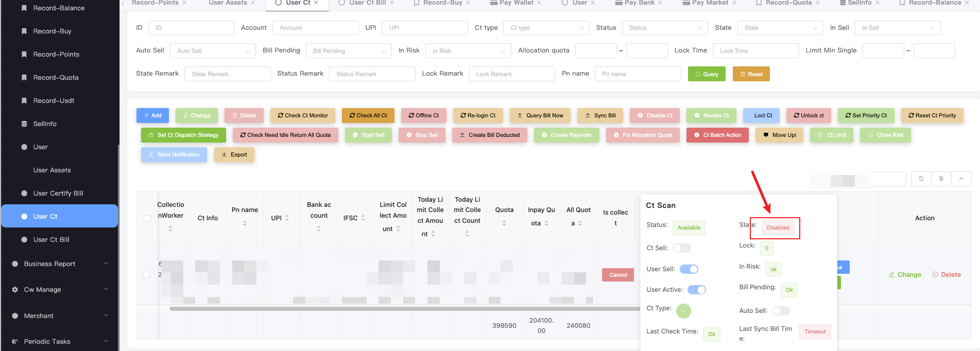Tick the table header select-all checkbox
The width and height of the screenshot is (980, 351).
pos(147,218)
